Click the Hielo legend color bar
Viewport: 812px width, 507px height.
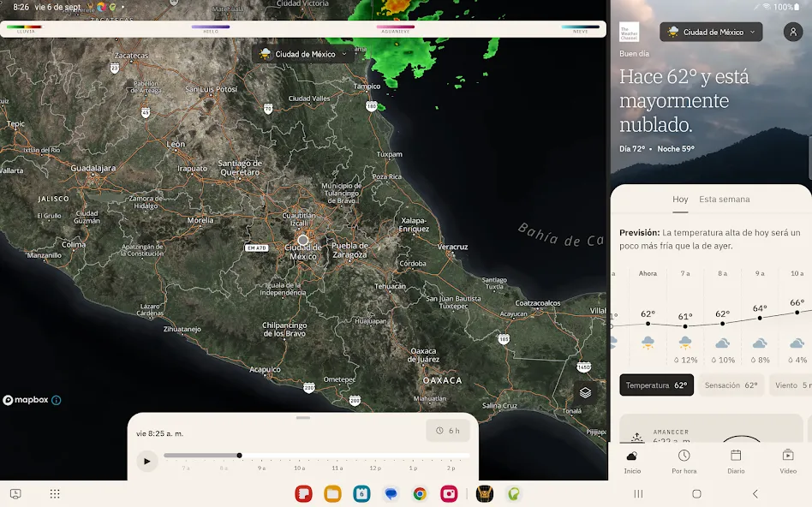[x=210, y=27]
